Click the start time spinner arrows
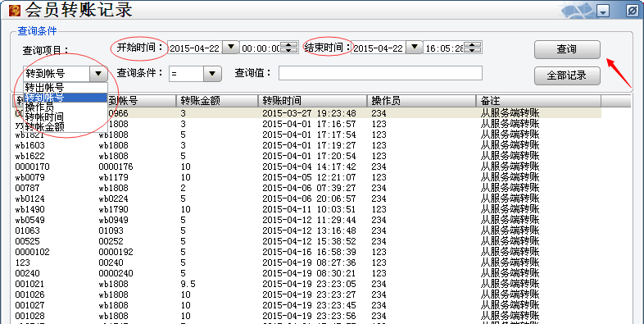The height and width of the screenshot is (324, 644). click(288, 48)
